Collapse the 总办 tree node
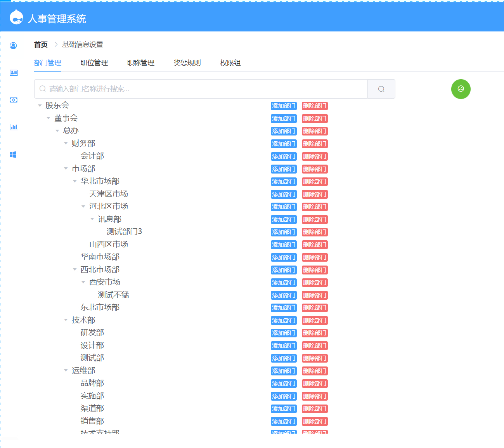Viewport: 504px width, 448px height. point(57,131)
